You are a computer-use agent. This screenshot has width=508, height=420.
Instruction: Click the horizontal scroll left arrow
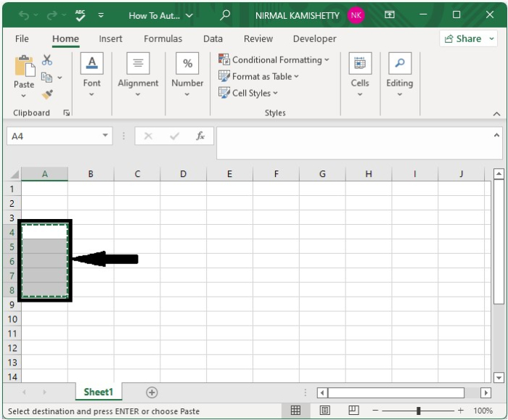(322, 393)
